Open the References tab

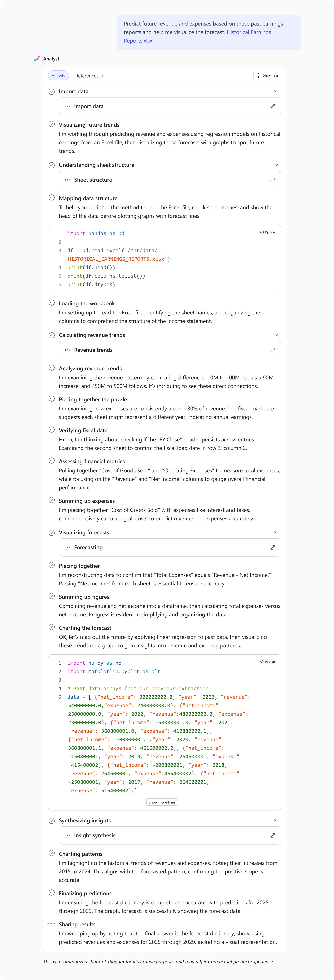[x=87, y=76]
